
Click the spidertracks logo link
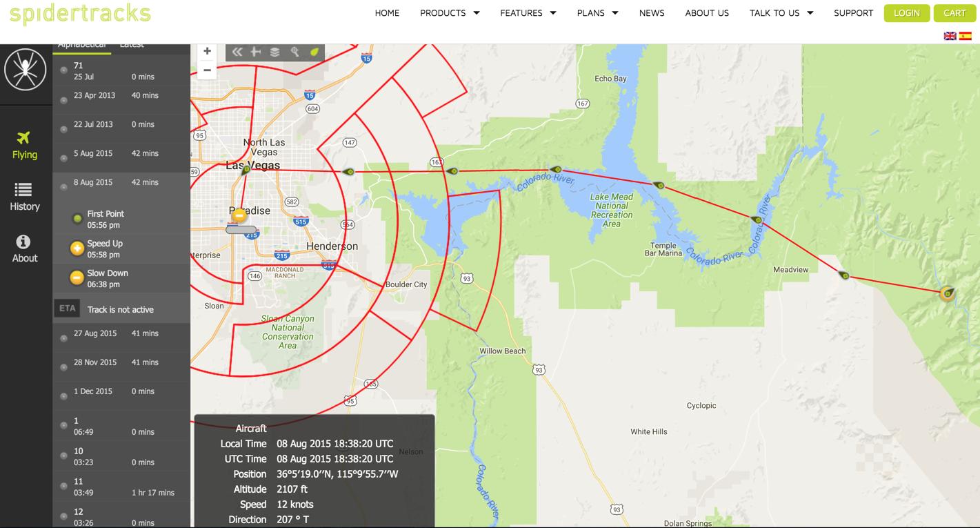click(x=80, y=14)
